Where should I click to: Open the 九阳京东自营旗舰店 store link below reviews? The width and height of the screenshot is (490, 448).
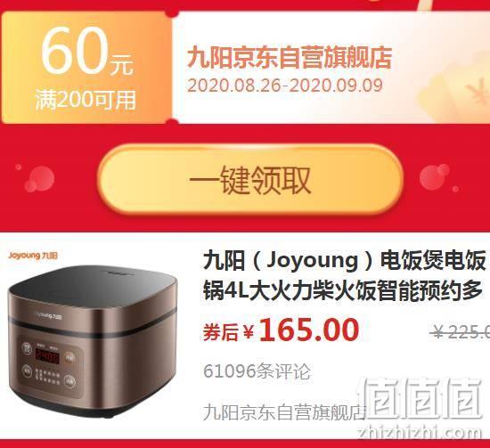point(283,412)
